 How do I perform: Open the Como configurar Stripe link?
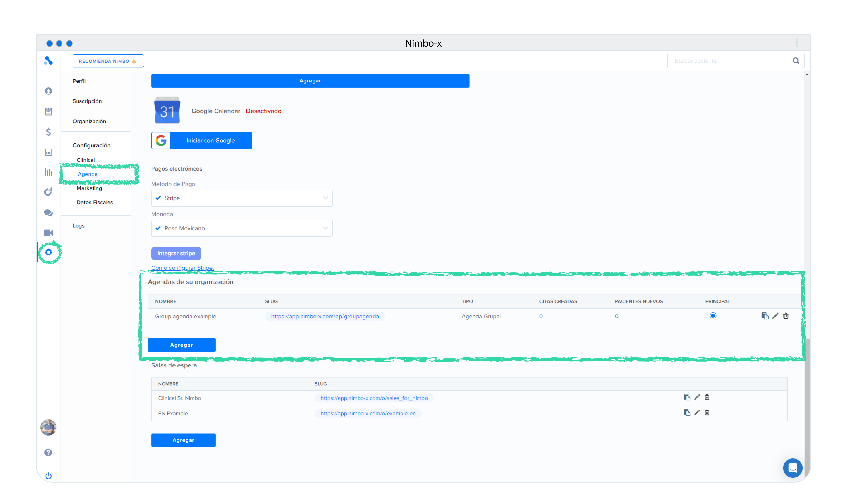pyautogui.click(x=182, y=268)
